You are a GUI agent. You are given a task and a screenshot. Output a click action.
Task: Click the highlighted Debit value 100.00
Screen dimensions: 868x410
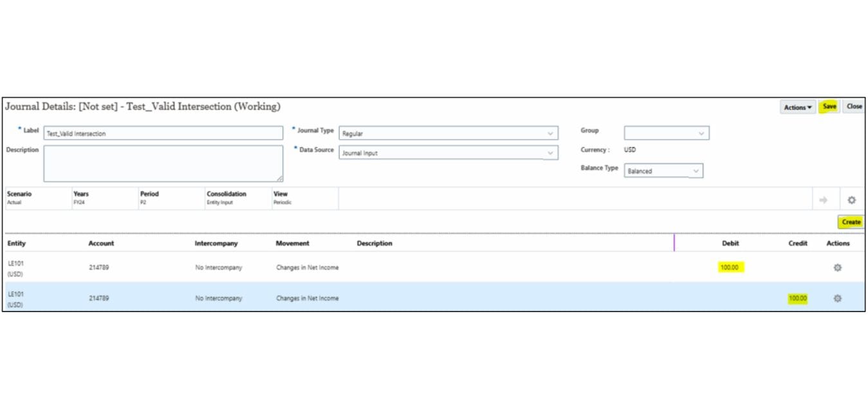click(729, 267)
